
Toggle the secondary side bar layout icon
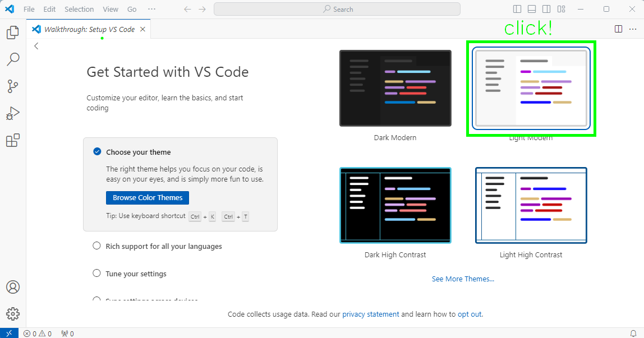point(546,9)
